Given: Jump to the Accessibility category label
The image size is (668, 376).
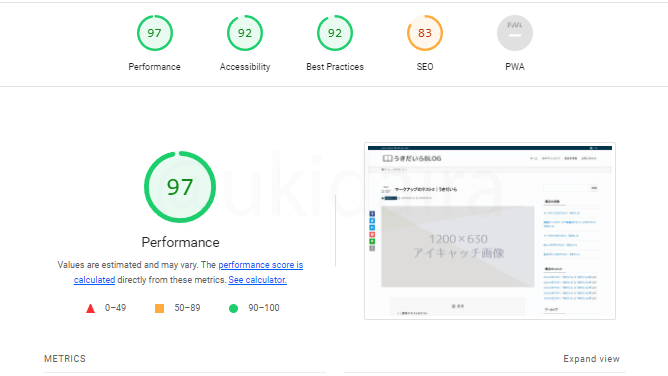Looking at the screenshot, I should (x=245, y=67).
